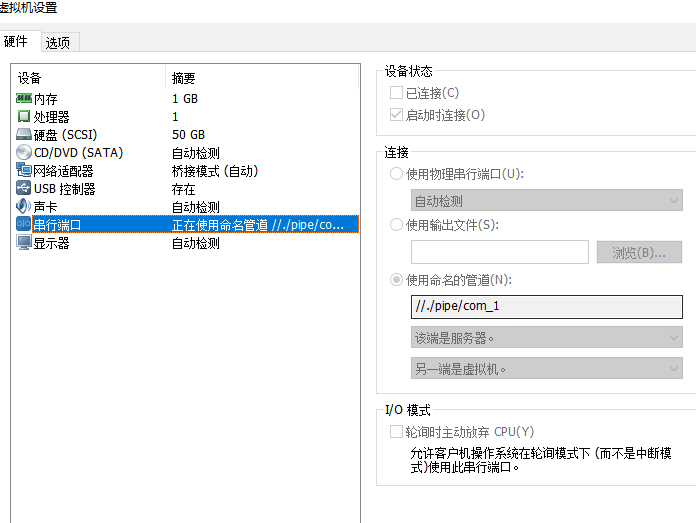Select the 显示器 row label
Image resolution: width=696 pixels, height=523 pixels.
tap(51, 243)
